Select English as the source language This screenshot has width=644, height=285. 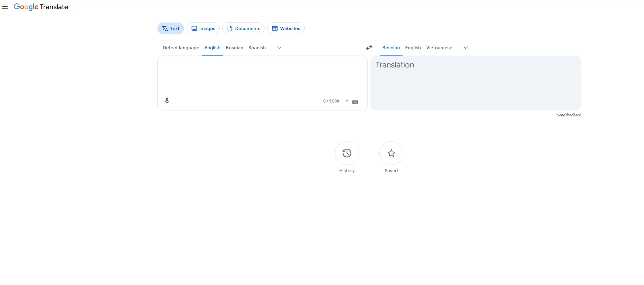point(212,48)
